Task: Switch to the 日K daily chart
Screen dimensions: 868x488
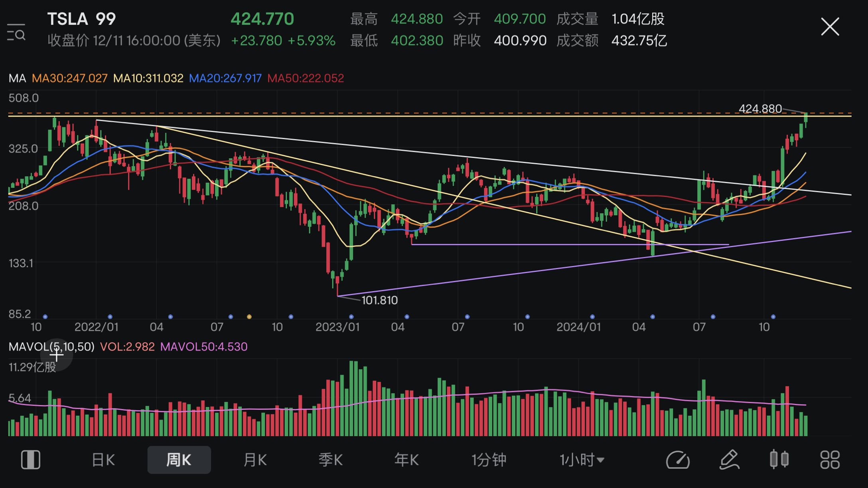Action: click(x=103, y=460)
